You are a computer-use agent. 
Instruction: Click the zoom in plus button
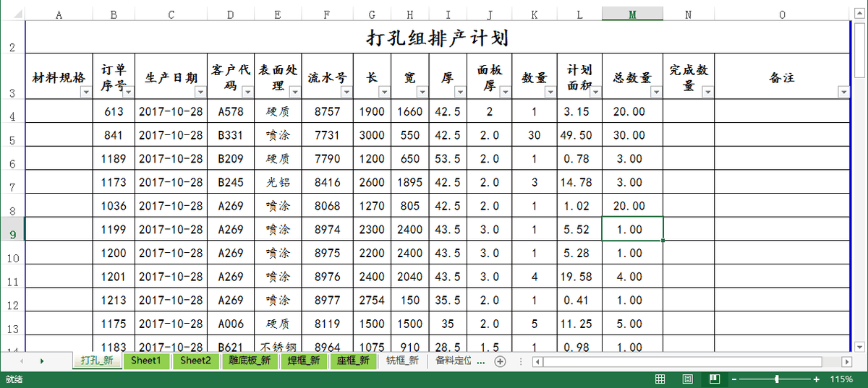coord(817,379)
